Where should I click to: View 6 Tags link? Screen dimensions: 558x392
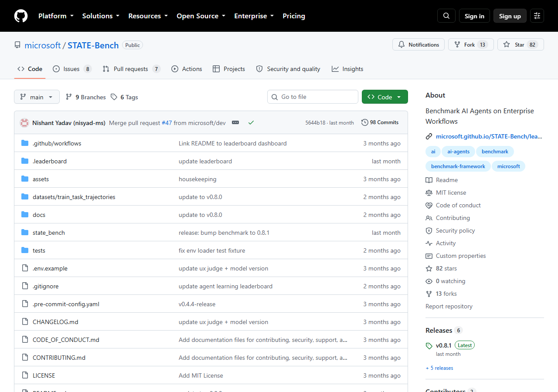(124, 97)
